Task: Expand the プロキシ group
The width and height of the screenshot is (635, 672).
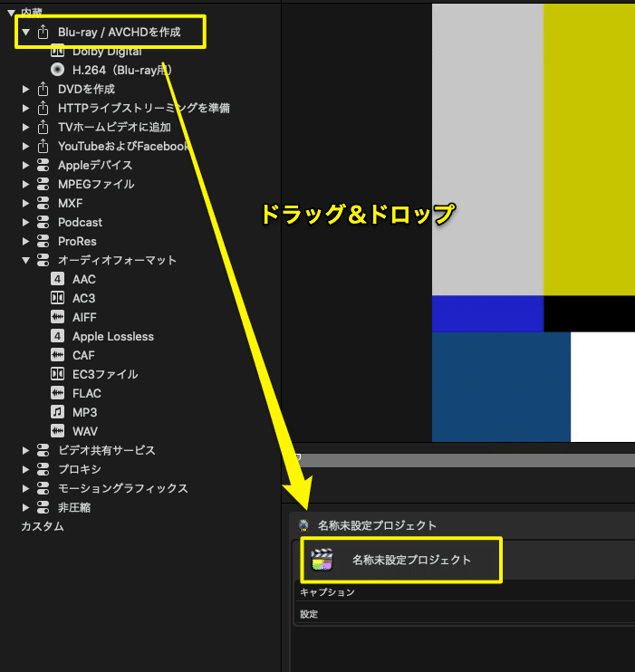Action: [x=25, y=469]
